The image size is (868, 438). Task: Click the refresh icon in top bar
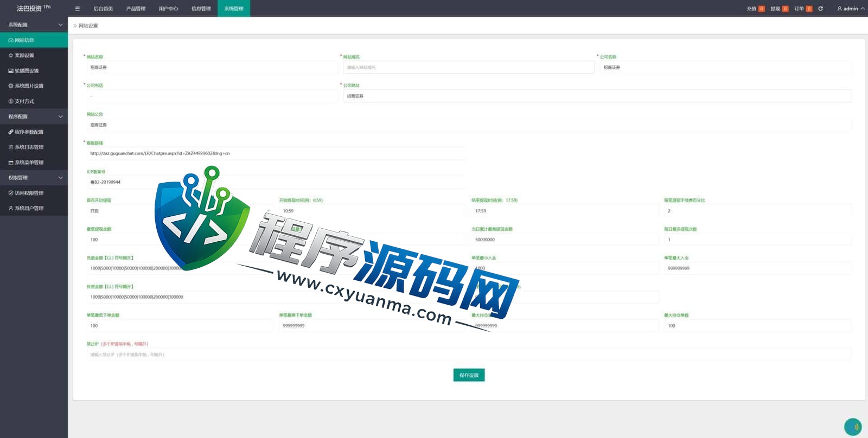click(820, 9)
